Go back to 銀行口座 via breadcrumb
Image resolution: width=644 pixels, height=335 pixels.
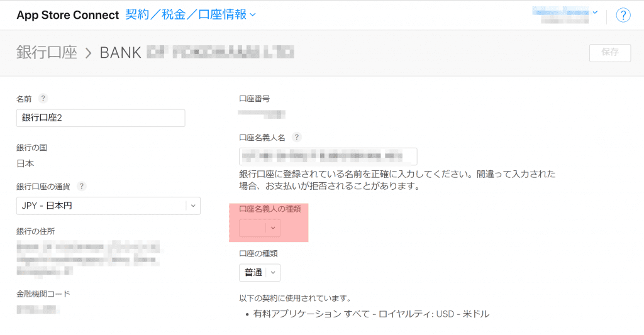[x=47, y=53]
